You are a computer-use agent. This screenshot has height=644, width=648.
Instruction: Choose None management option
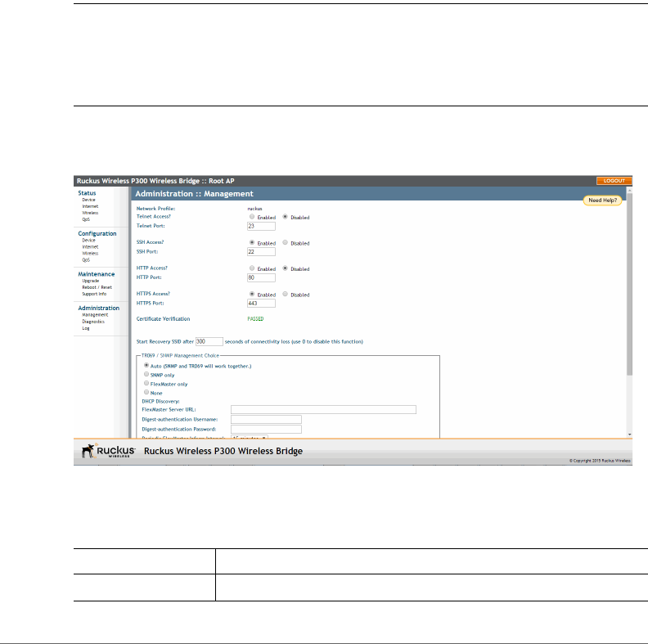(x=146, y=392)
